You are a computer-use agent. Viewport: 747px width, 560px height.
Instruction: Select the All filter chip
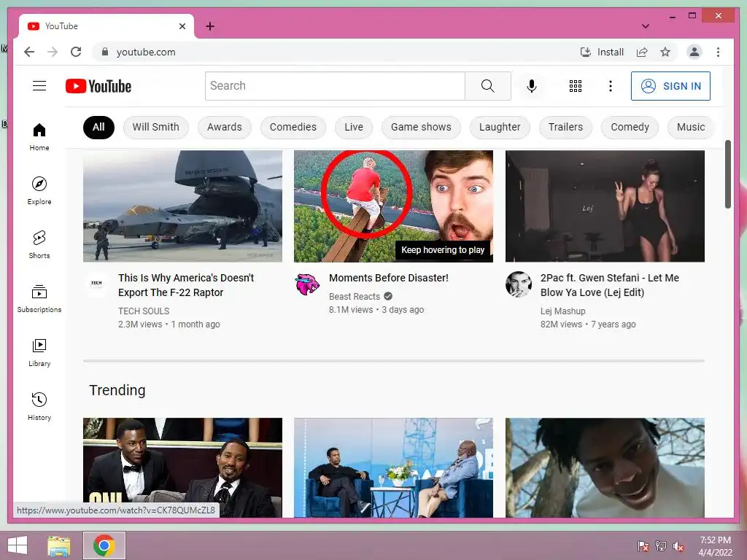tap(98, 127)
